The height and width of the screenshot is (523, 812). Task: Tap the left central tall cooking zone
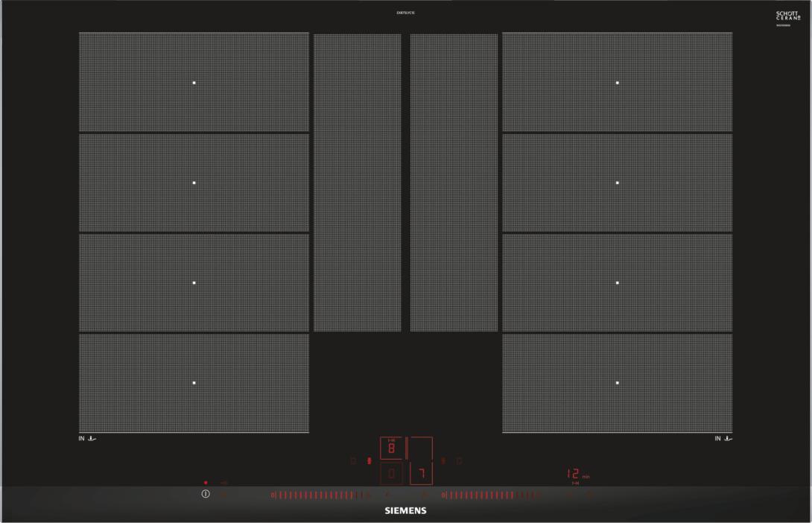pos(358,183)
